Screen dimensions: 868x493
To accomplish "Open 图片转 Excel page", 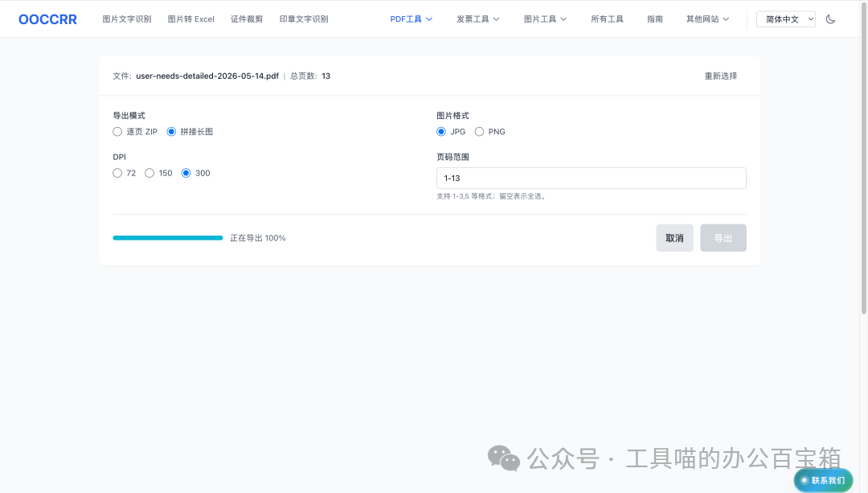I will tap(191, 18).
